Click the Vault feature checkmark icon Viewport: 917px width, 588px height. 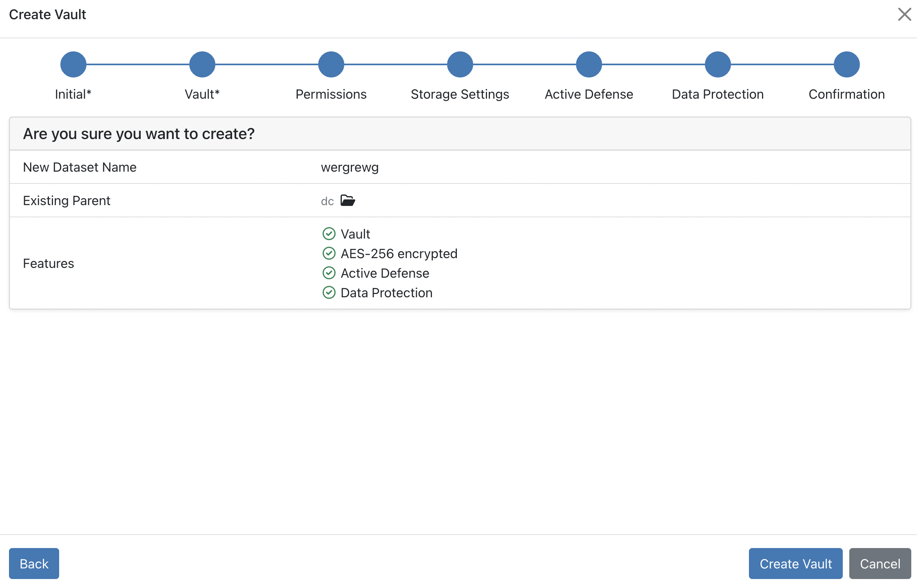tap(329, 234)
